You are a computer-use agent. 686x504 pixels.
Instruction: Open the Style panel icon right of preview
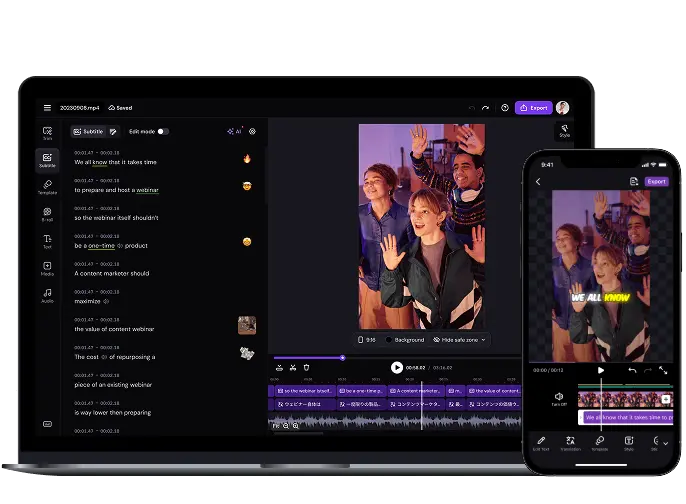click(x=564, y=131)
